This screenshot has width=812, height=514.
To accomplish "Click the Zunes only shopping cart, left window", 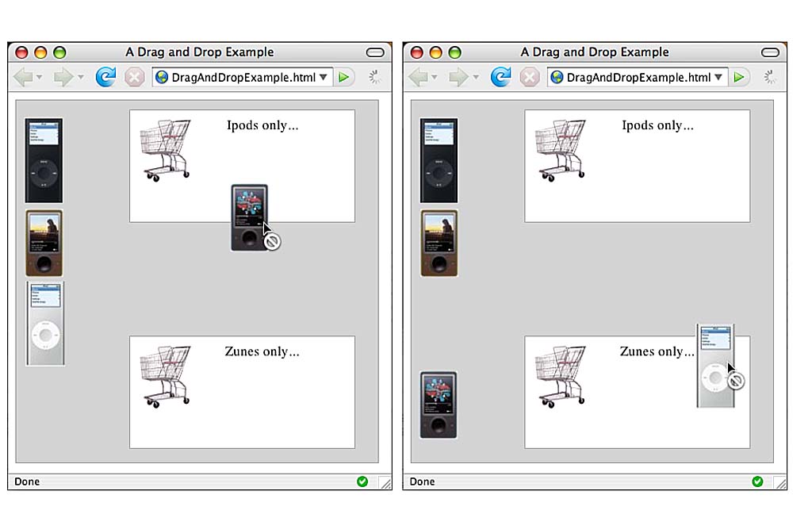I will coord(165,377).
